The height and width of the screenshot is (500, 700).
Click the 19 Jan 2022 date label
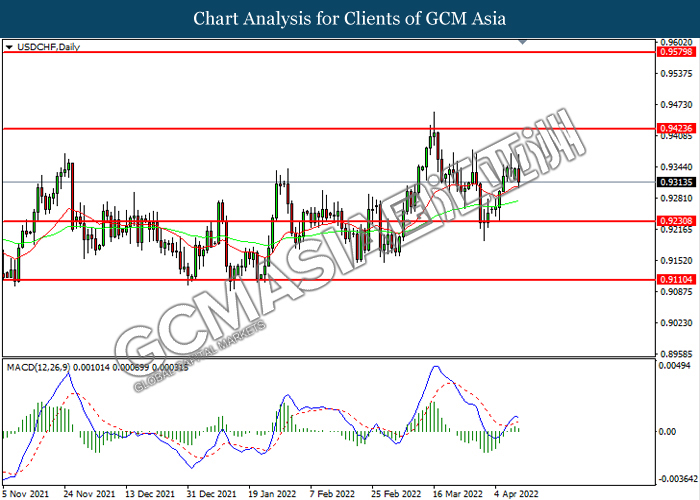point(271,493)
